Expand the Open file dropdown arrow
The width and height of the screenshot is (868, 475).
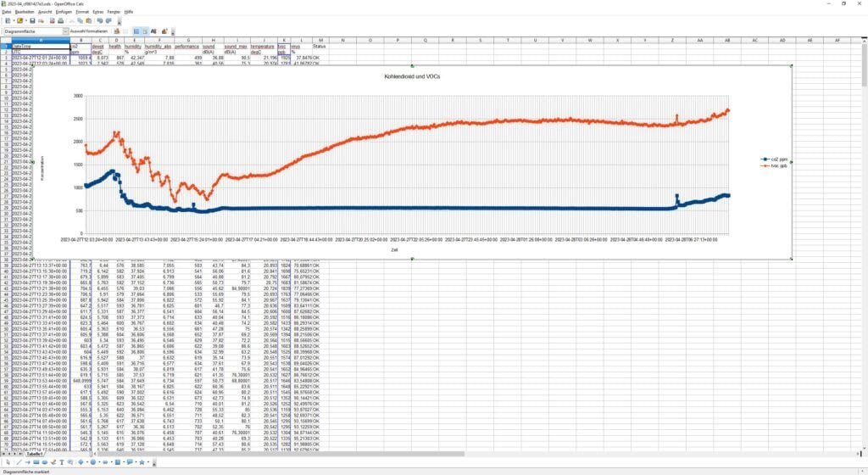pyautogui.click(x=26, y=20)
